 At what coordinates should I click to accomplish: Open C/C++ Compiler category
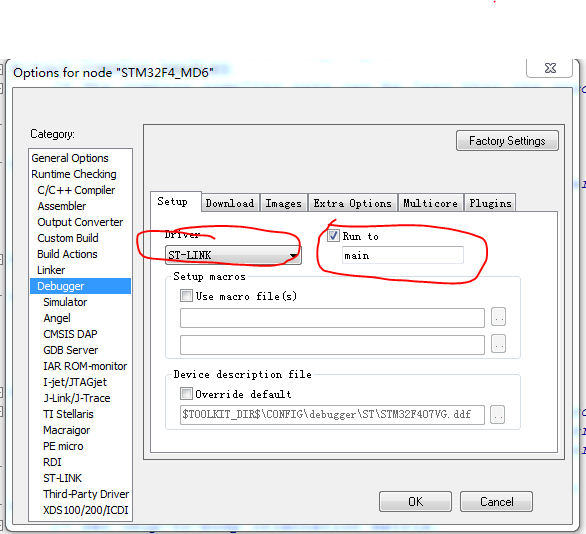click(x=76, y=191)
